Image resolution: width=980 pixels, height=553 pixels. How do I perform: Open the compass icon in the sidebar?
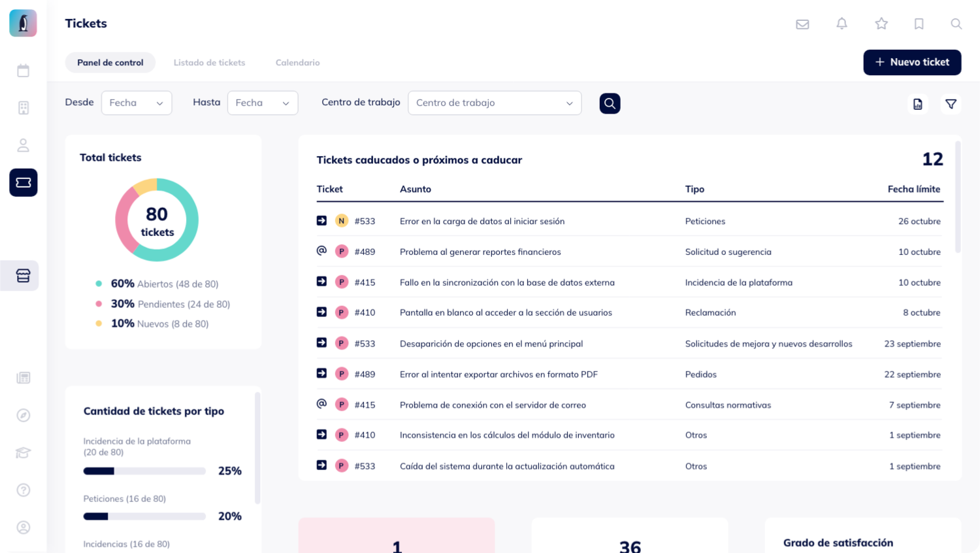pyautogui.click(x=24, y=415)
